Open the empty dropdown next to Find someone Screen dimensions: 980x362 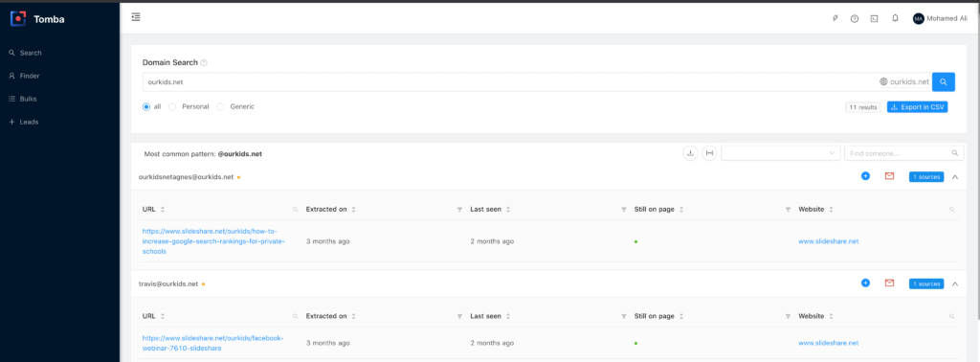tap(781, 152)
